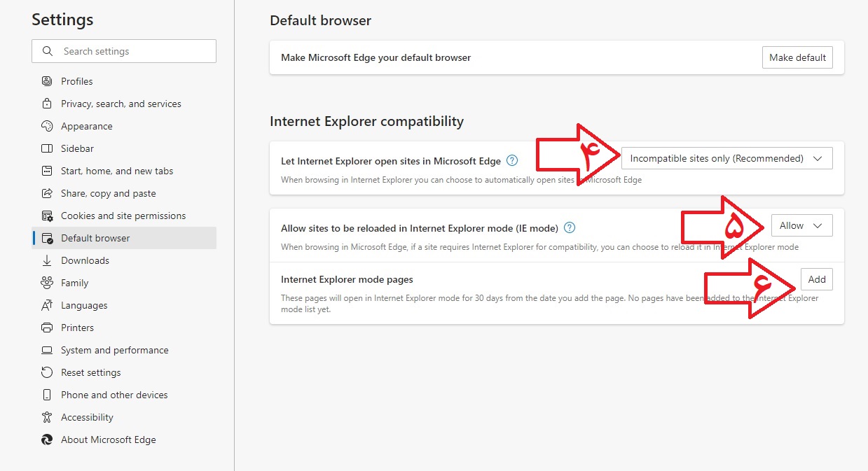This screenshot has height=471, width=868.
Task: Click the Appearance palette icon
Action: (x=47, y=126)
